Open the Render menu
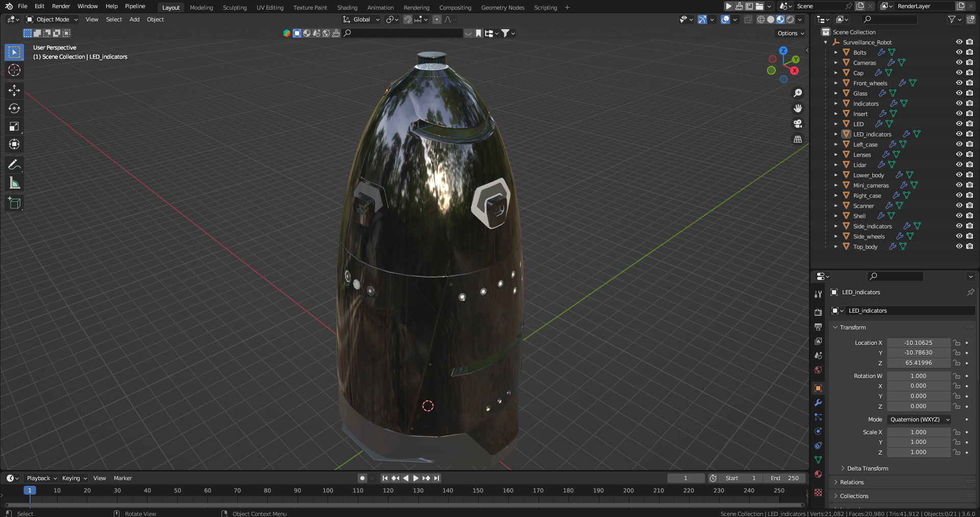Viewport: 980px width, 517px height. tap(61, 6)
